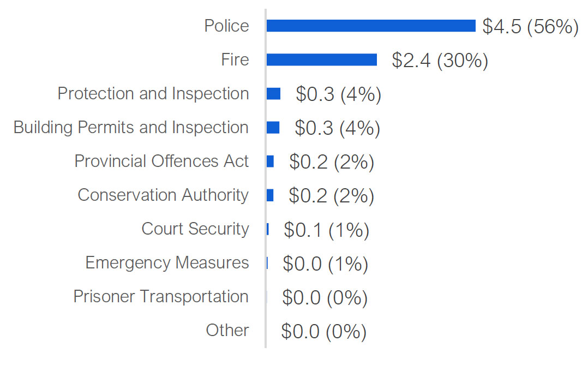Image resolution: width=588 pixels, height=371 pixels.
Task: Click the $4.5 (56%) data value
Action: tap(530, 26)
